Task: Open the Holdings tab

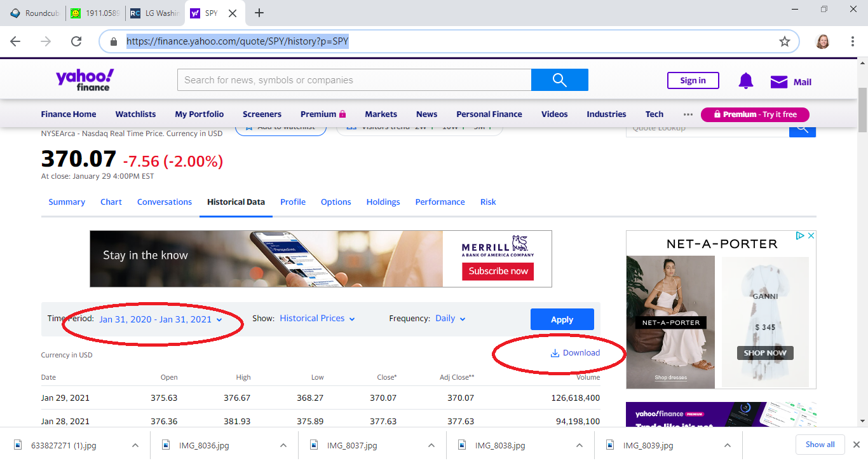Action: click(383, 202)
